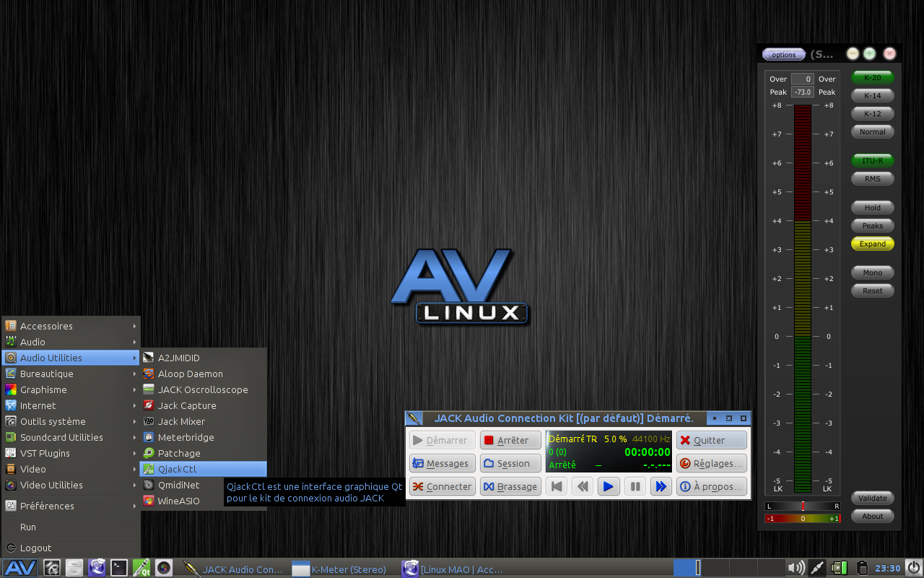Screen dimensions: 924x578
Task: Open JACK Oscrolloscope from the submenu
Action: [x=204, y=389]
